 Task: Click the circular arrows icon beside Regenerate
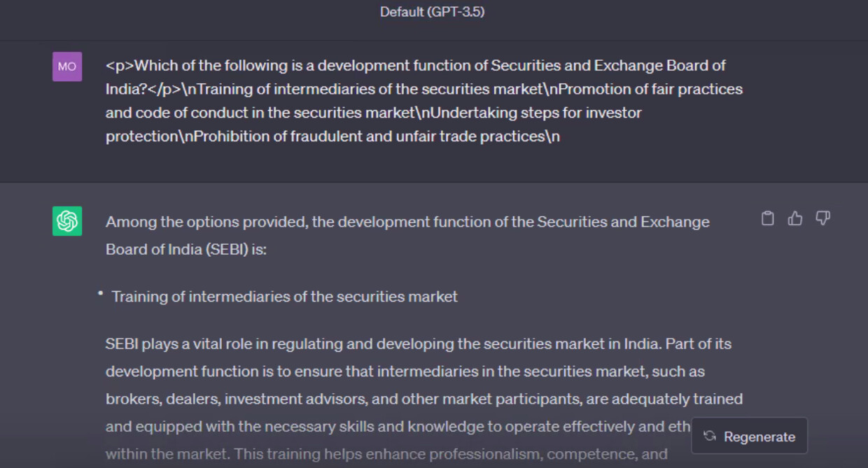pyautogui.click(x=710, y=436)
